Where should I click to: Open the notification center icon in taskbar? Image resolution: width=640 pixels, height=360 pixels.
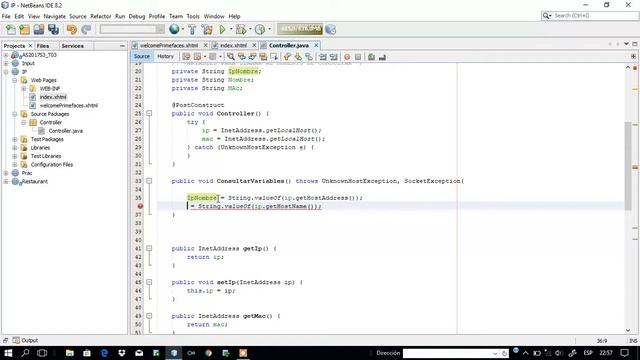click(x=624, y=353)
